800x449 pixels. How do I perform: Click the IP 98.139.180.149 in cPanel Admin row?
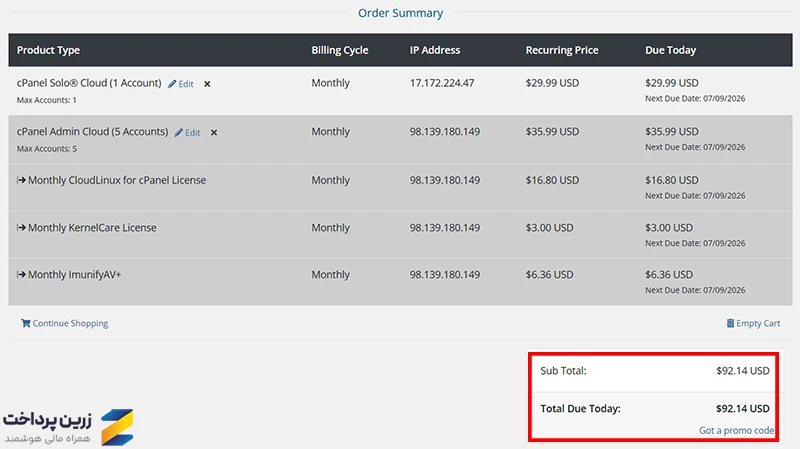click(445, 132)
